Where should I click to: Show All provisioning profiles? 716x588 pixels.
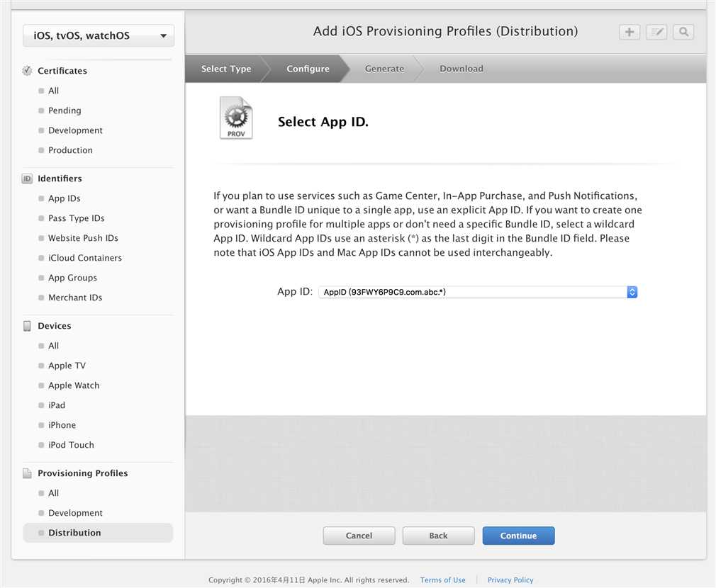click(x=53, y=493)
